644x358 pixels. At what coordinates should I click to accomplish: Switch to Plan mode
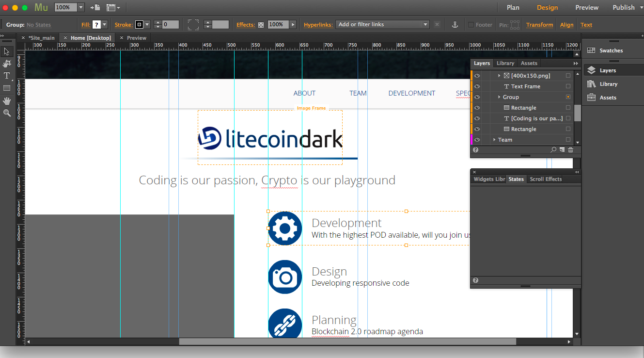(x=513, y=7)
